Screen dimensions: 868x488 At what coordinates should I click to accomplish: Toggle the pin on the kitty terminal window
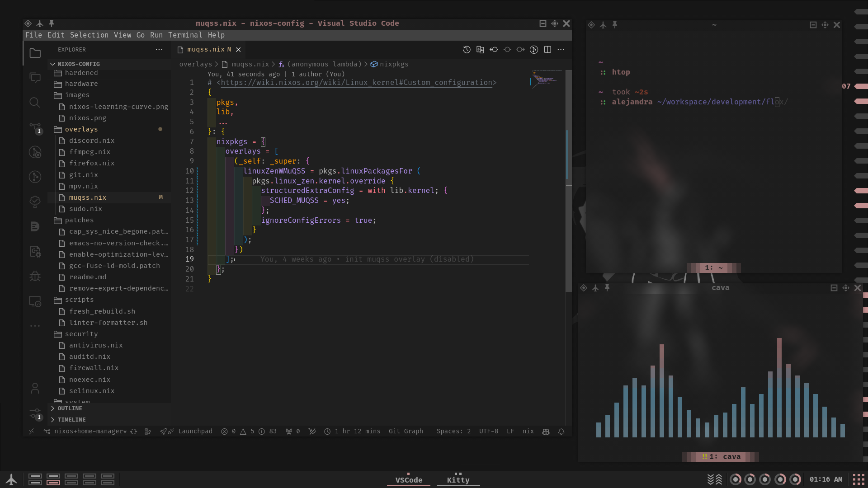pos(615,25)
